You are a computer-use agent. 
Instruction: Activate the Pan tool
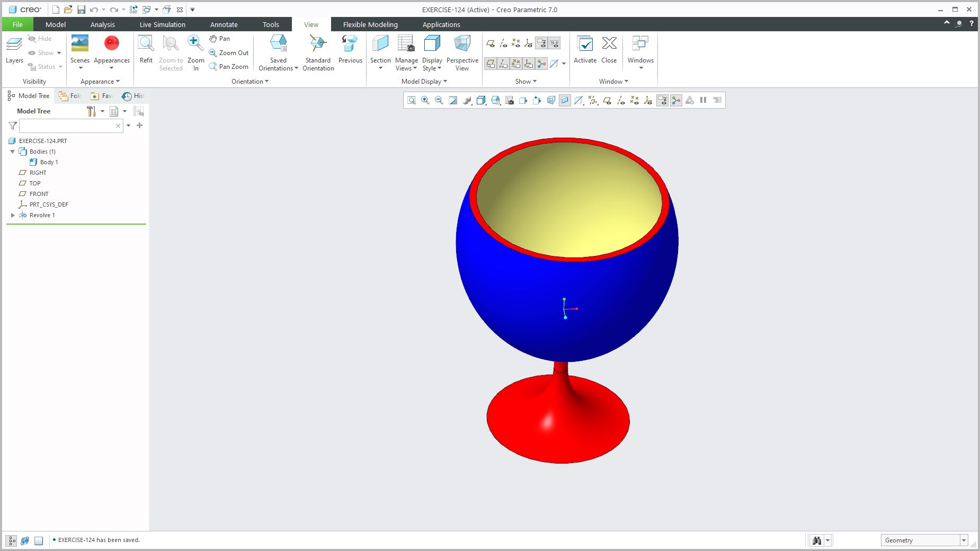(219, 39)
